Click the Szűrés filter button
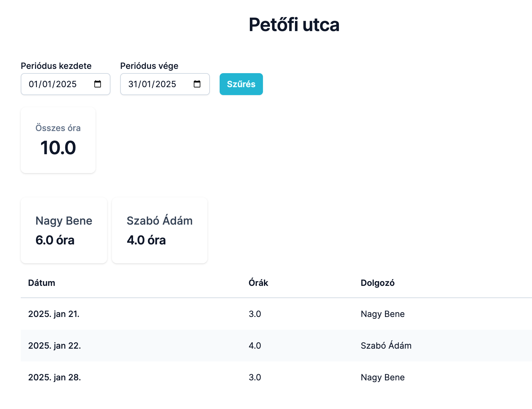The width and height of the screenshot is (532, 409). pos(241,84)
